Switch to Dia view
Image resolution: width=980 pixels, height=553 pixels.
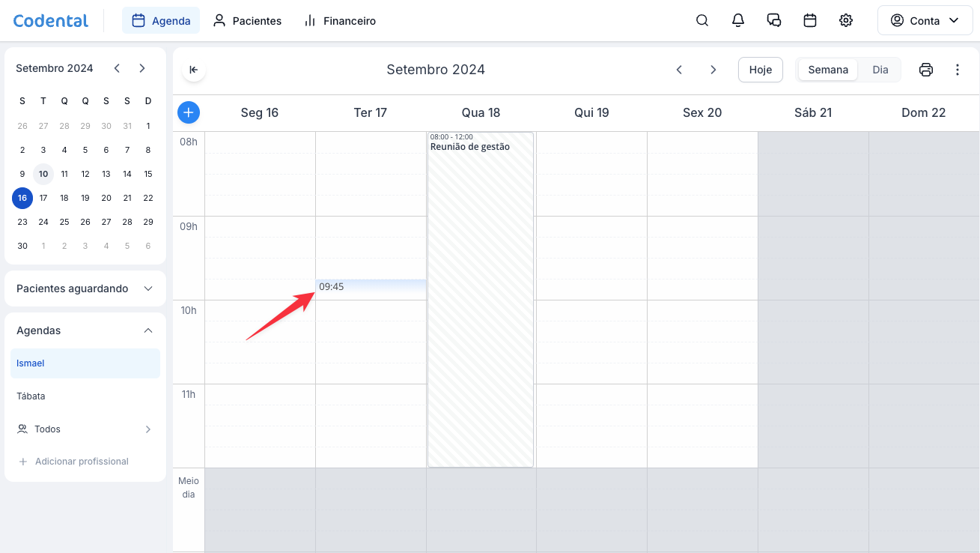(x=880, y=70)
